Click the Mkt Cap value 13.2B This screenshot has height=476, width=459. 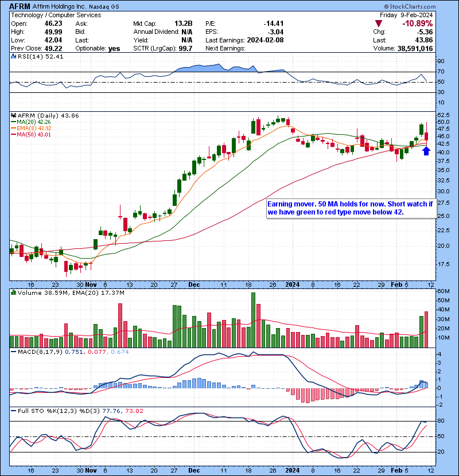(x=184, y=24)
